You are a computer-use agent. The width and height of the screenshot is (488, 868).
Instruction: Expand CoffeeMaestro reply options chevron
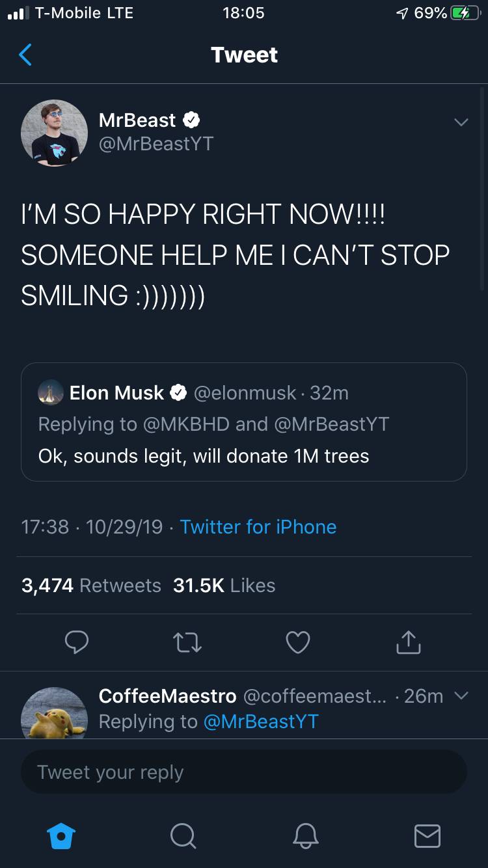click(x=461, y=696)
